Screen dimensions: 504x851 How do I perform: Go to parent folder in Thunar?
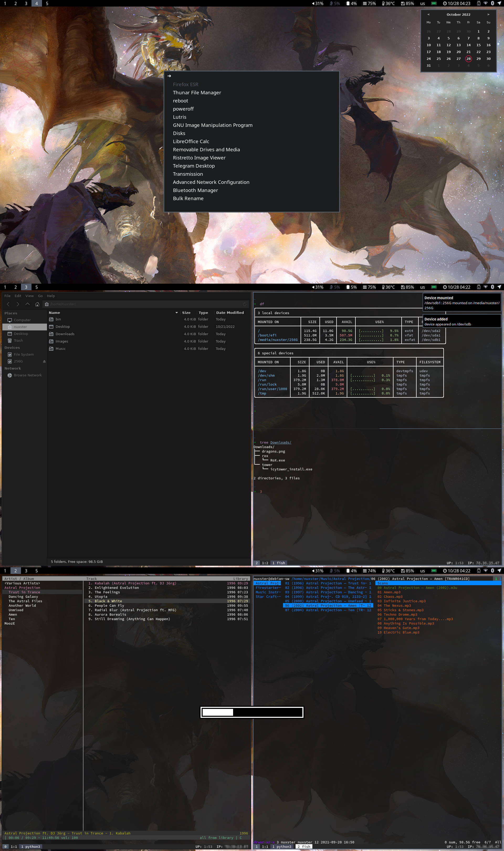[28, 304]
